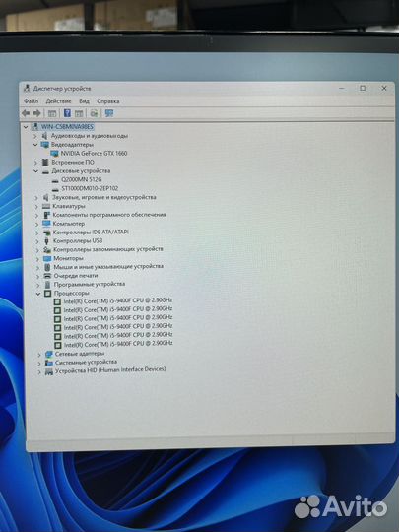Expand Компоненты программного обеспечения
The image size is (399, 532).
37,215
